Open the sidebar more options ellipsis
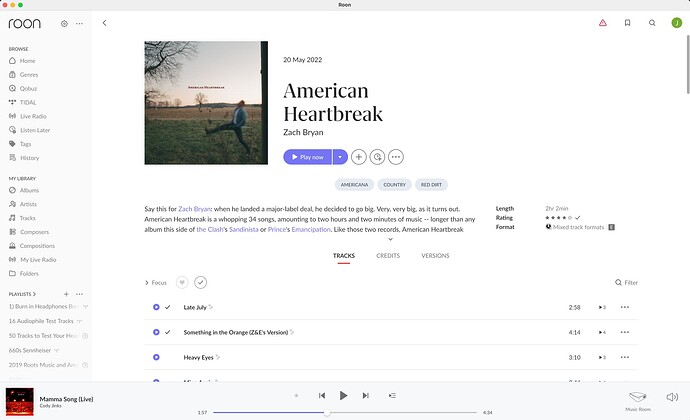The height and width of the screenshot is (420, 690). click(x=79, y=24)
